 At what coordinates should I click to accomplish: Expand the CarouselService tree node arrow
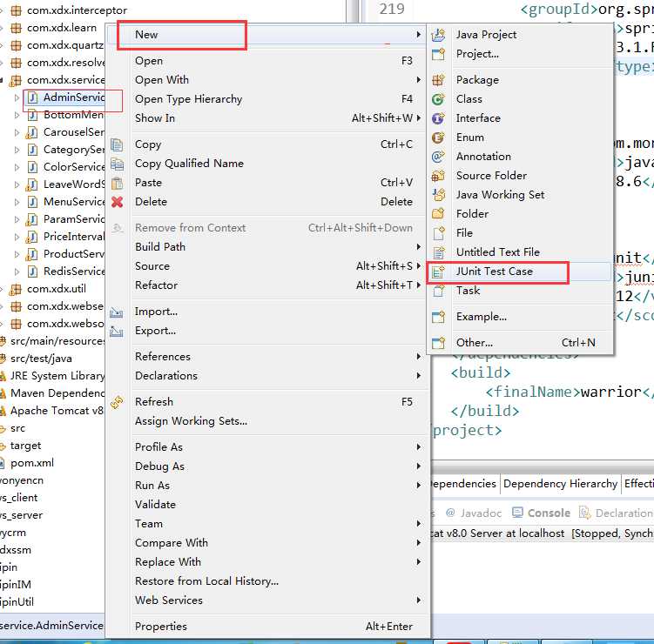click(17, 132)
